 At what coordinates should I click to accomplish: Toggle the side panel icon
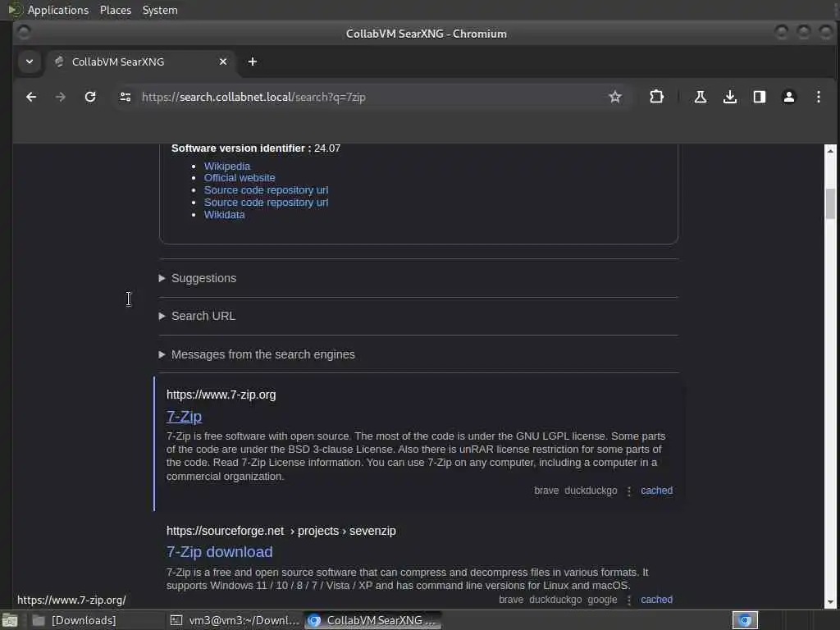[759, 97]
